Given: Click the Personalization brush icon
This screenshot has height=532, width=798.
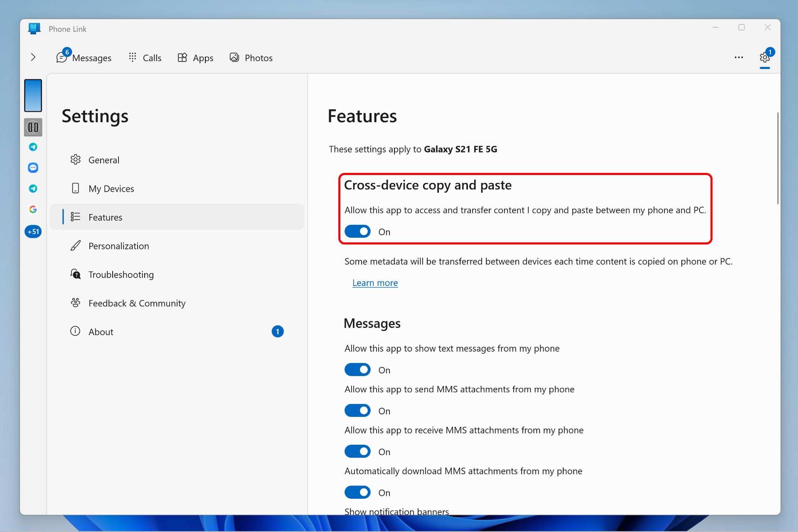Looking at the screenshot, I should (x=75, y=245).
